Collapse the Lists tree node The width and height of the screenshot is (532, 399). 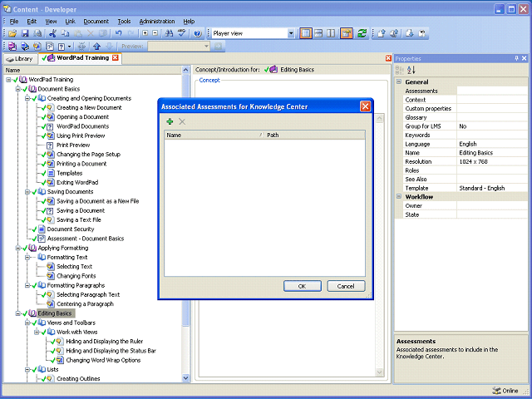tap(27, 369)
